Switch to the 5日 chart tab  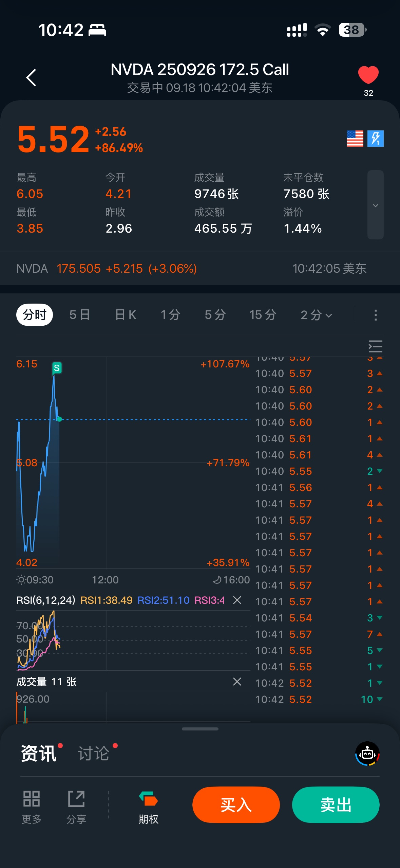(80, 315)
